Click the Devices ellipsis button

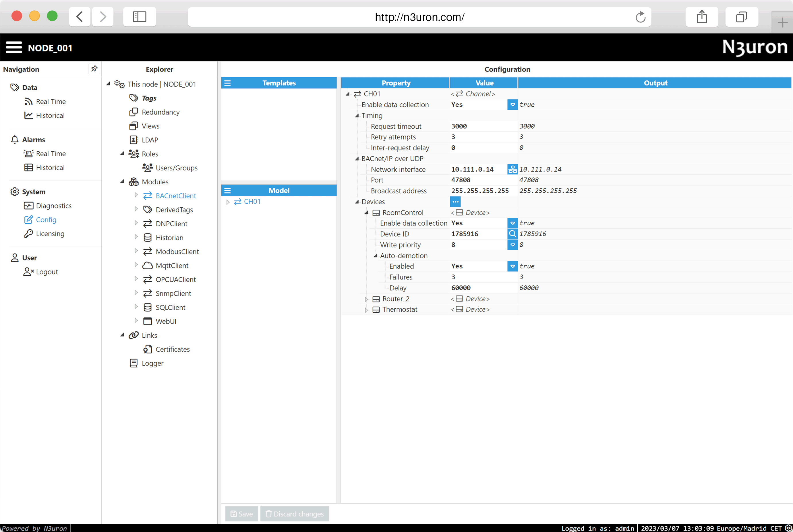[455, 202]
